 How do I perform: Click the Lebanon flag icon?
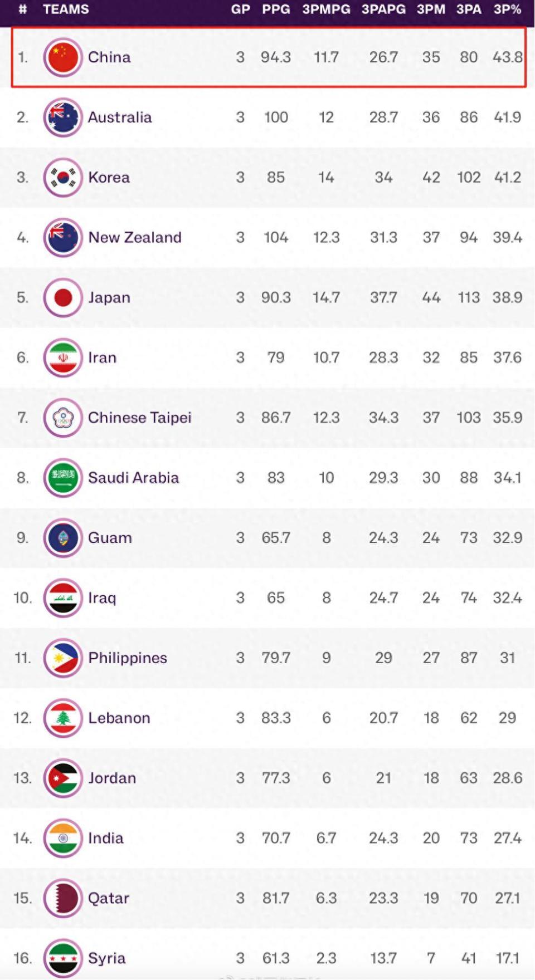pos(63,718)
